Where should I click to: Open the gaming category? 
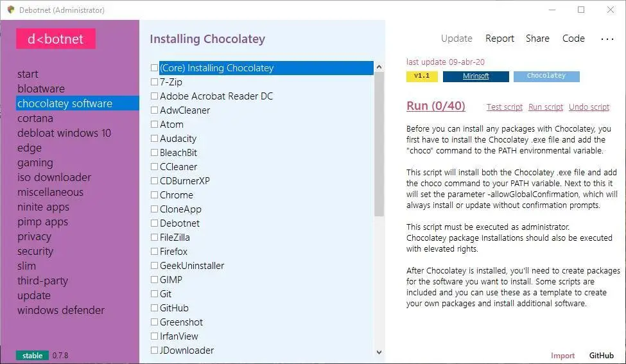35,163
